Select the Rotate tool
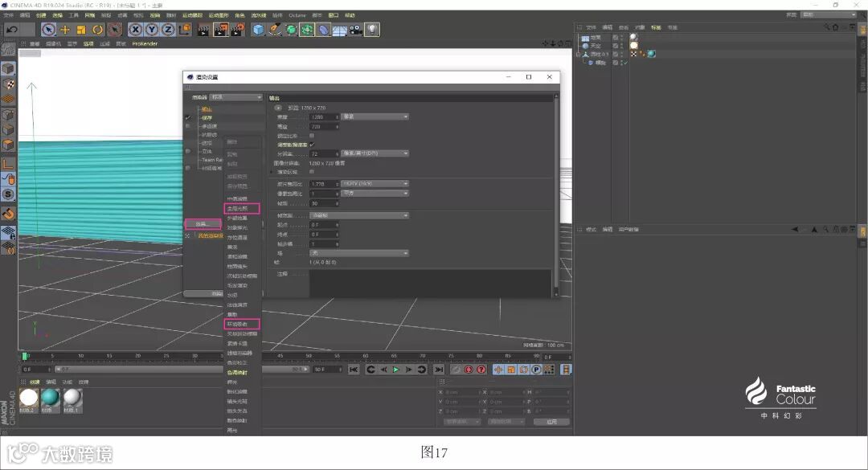This screenshot has width=868, height=470. point(97,30)
